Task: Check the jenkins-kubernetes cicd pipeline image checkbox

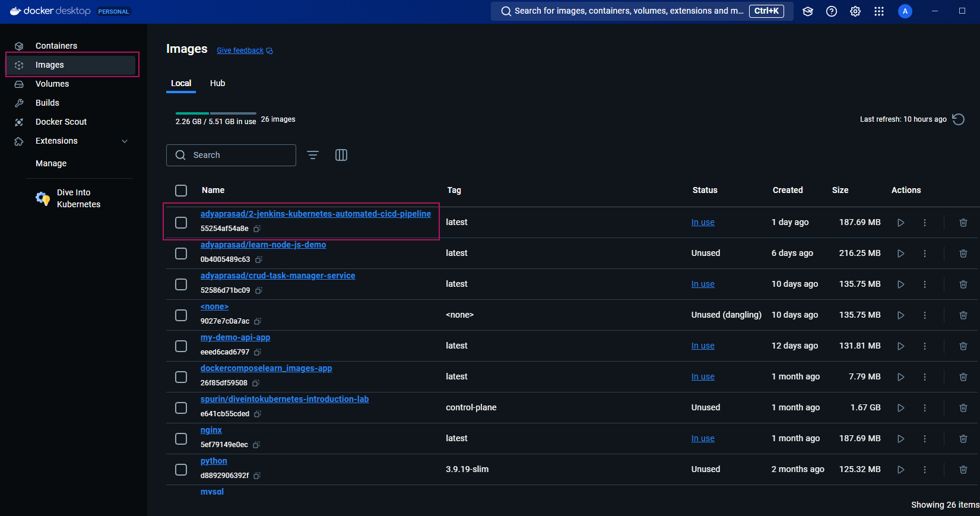Action: [x=181, y=223]
